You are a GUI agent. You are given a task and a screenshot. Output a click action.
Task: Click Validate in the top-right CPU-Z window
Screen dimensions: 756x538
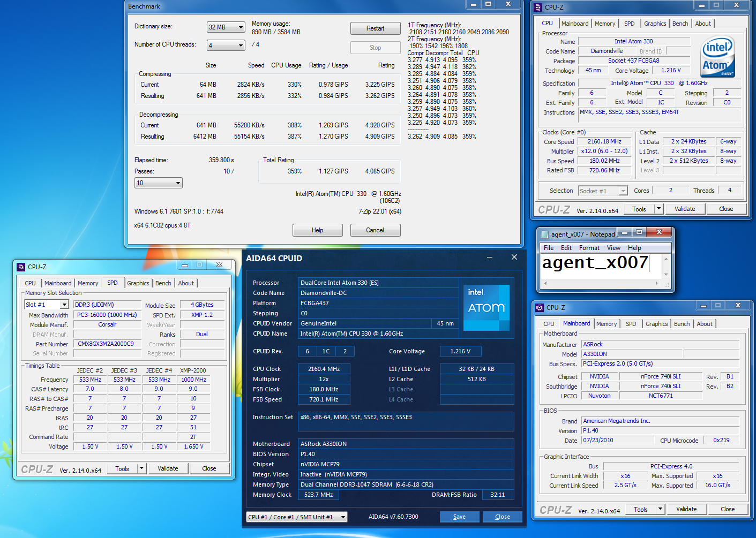pyautogui.click(x=685, y=209)
